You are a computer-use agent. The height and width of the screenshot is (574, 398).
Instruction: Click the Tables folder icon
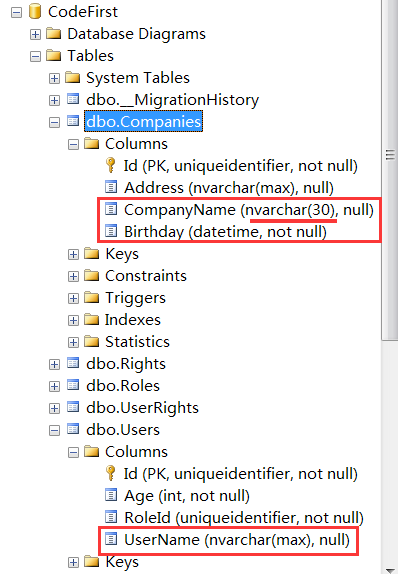click(54, 55)
